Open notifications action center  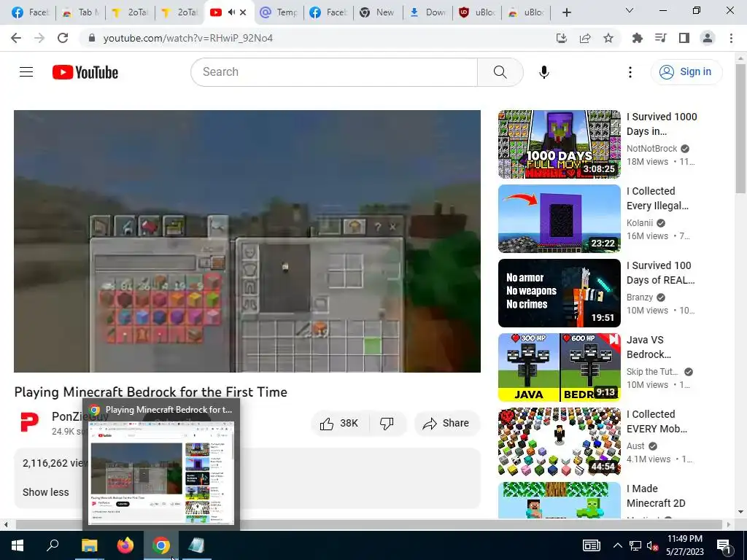(724, 545)
